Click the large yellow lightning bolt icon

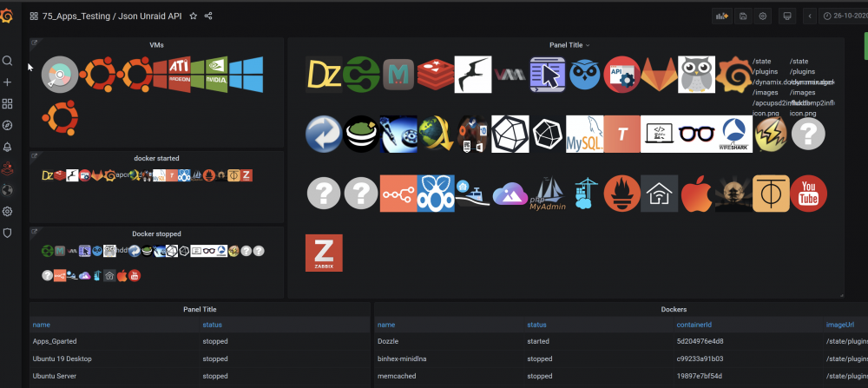point(771,134)
